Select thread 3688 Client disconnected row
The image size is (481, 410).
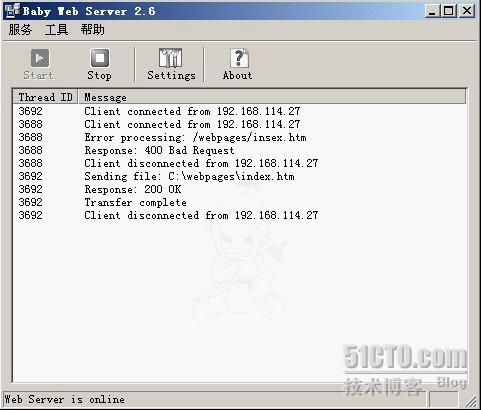[x=239, y=163]
